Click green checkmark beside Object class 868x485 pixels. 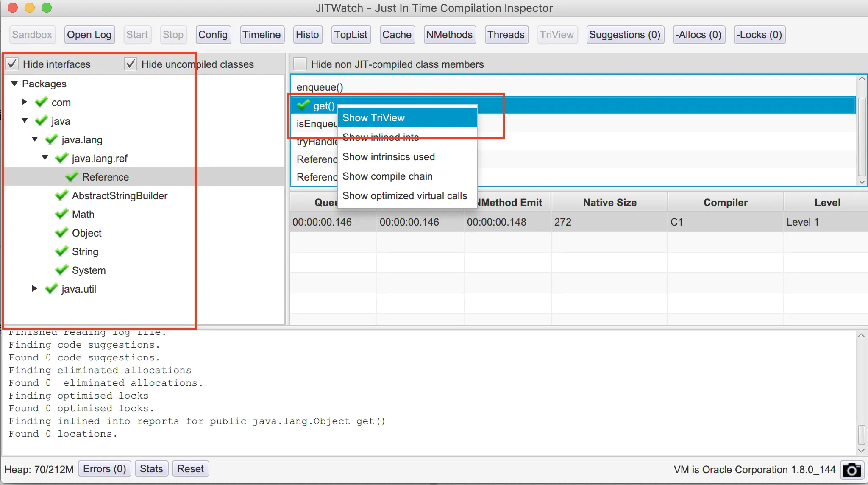62,232
